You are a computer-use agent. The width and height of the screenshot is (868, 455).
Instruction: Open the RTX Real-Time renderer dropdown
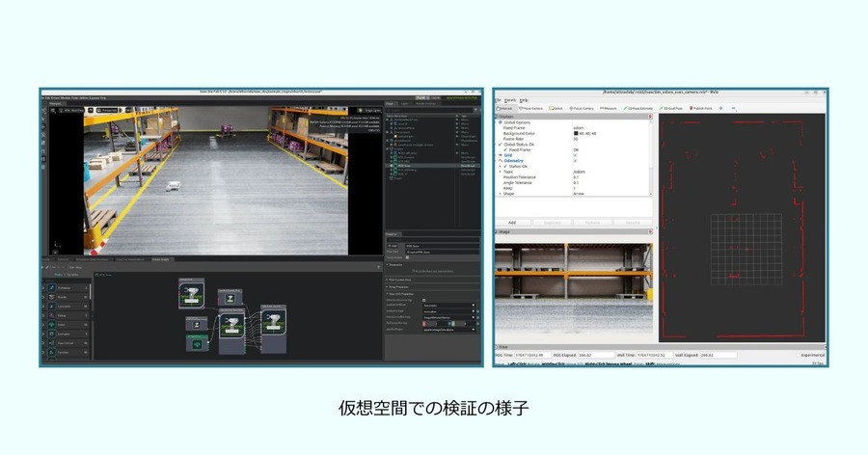pos(71,111)
